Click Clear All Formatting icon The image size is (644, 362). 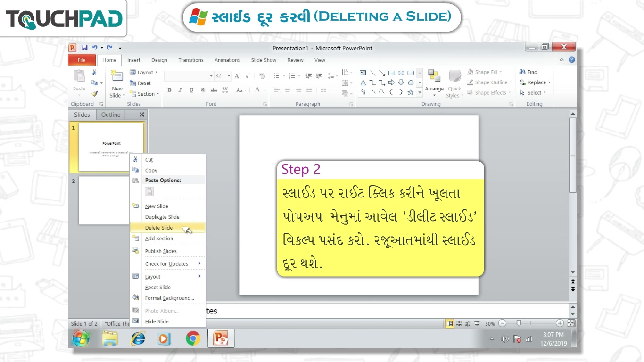click(x=261, y=75)
